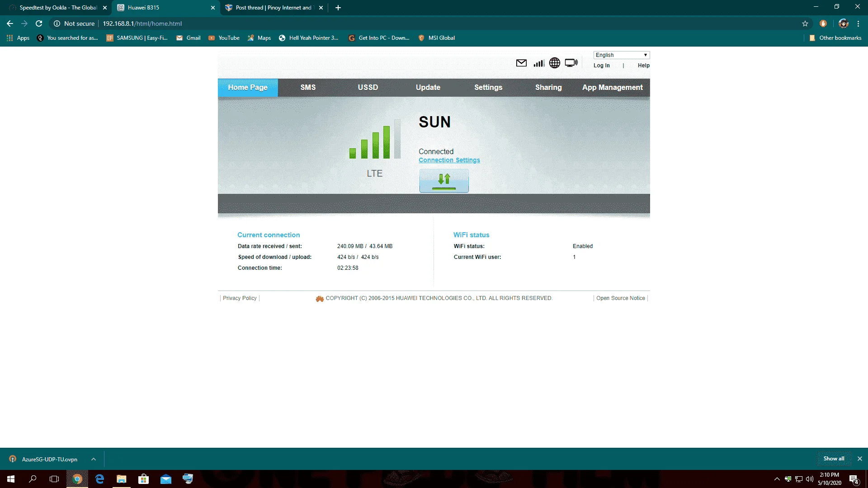The height and width of the screenshot is (488, 868).
Task: Open the Settings tab
Action: pos(488,88)
